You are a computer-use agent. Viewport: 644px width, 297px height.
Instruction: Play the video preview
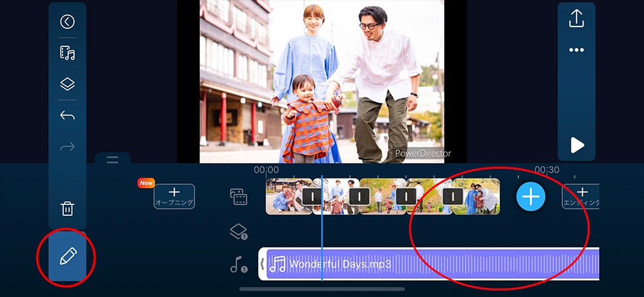[x=577, y=145]
